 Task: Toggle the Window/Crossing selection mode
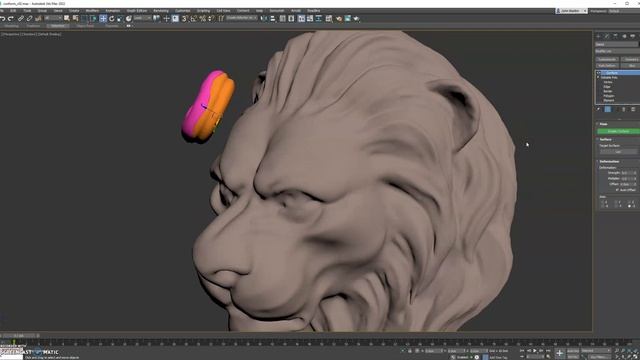point(93,18)
